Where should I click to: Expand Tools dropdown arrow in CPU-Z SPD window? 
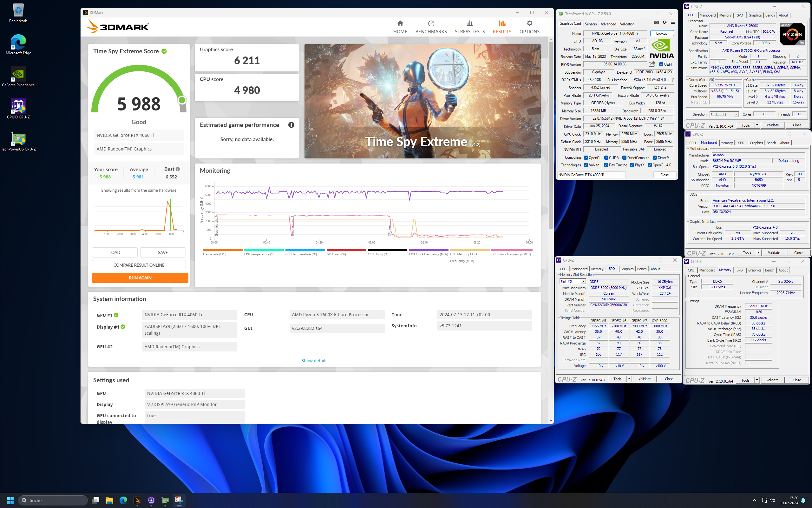[629, 379]
